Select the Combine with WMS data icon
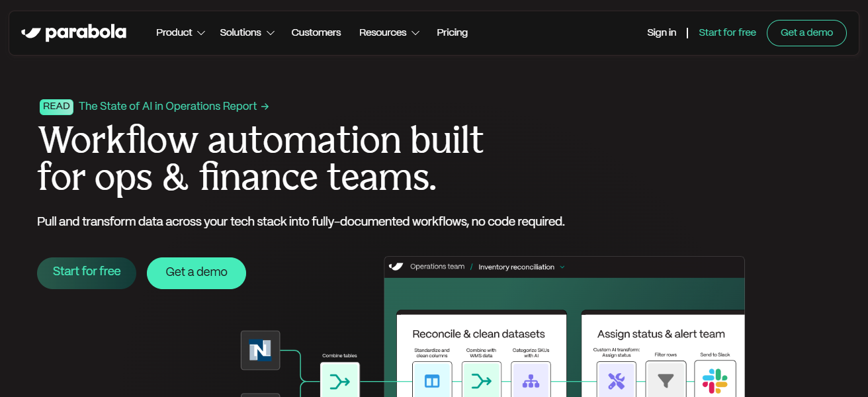Screen dimensions: 868x397 [481, 381]
